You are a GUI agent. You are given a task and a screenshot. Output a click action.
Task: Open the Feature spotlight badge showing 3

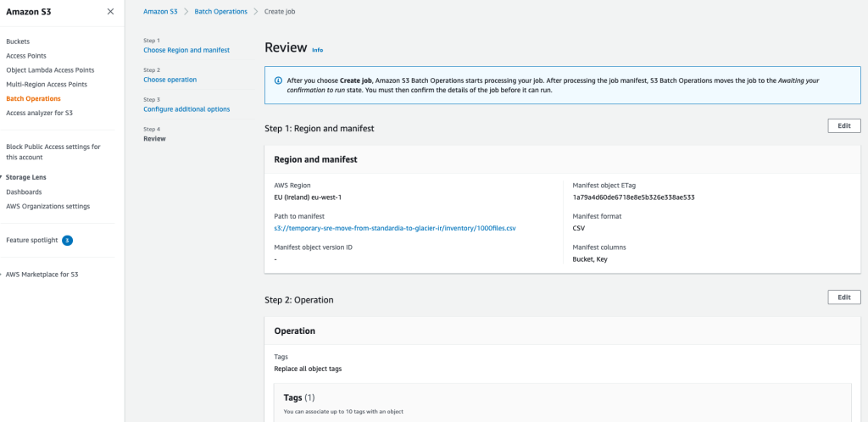point(68,241)
